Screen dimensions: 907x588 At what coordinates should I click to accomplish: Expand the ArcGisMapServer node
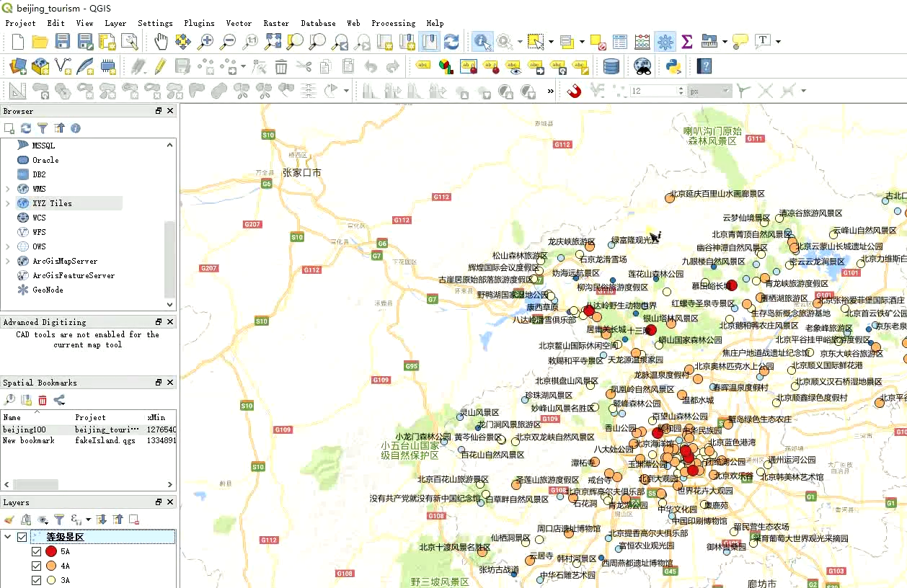(8, 261)
